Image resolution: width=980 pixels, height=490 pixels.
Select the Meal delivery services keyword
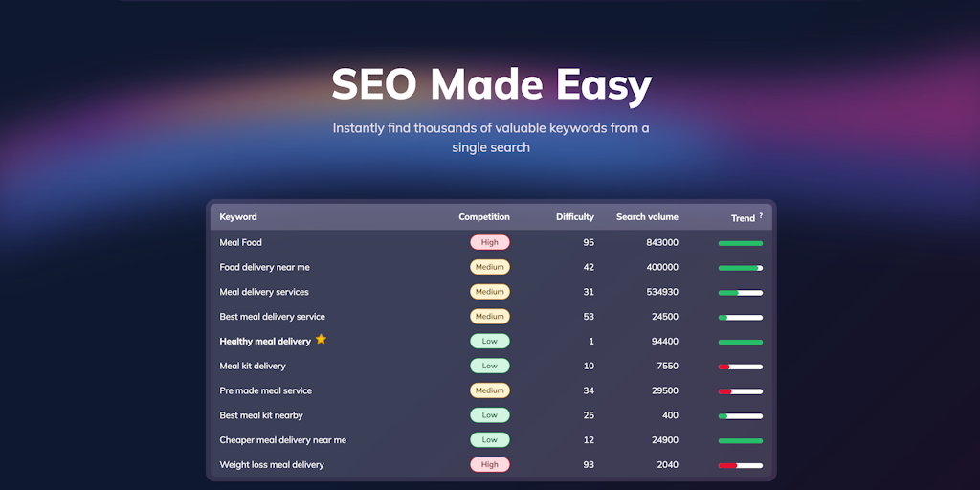(x=264, y=292)
